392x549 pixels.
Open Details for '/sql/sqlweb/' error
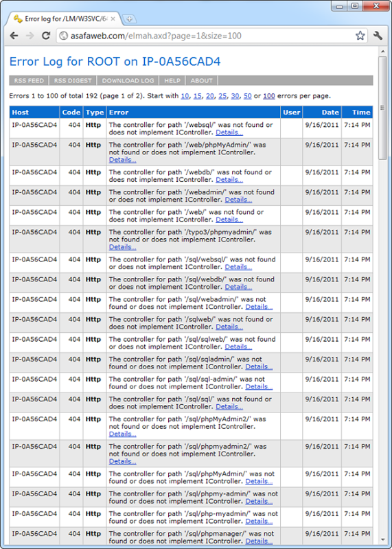coord(238,347)
